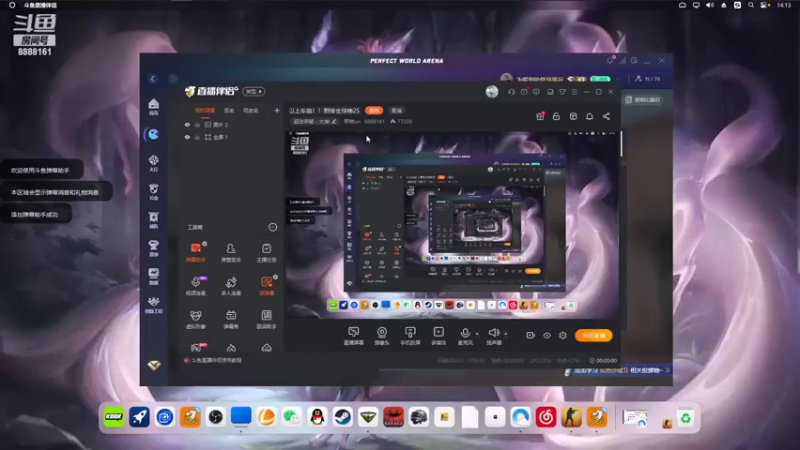Click the orange 保存 button
Viewport: 800px width, 450px height.
pyautogui.click(x=374, y=110)
